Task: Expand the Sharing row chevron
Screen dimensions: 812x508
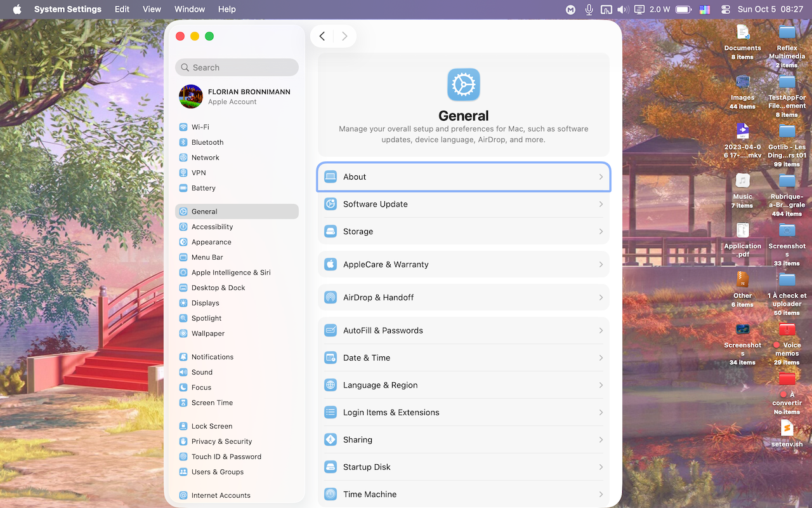Action: tap(601, 440)
